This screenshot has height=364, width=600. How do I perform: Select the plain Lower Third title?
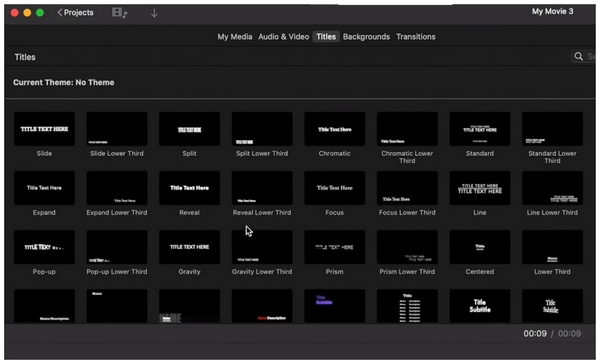click(552, 247)
